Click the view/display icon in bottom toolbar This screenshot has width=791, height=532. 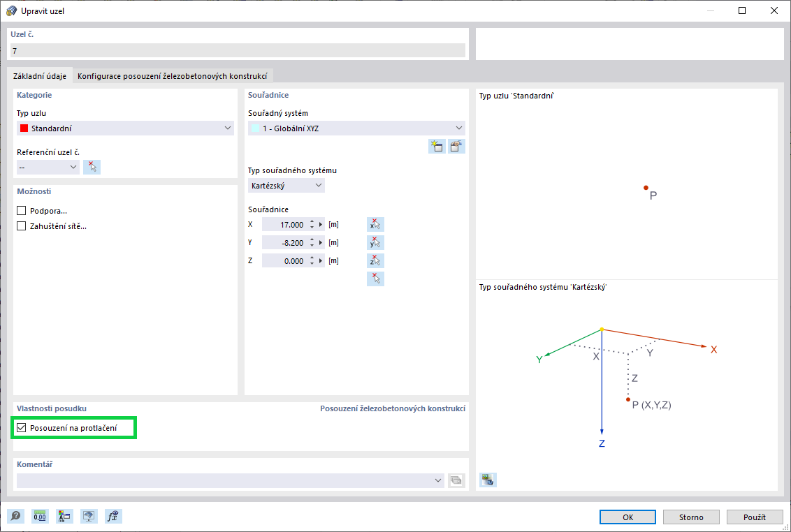click(x=89, y=516)
